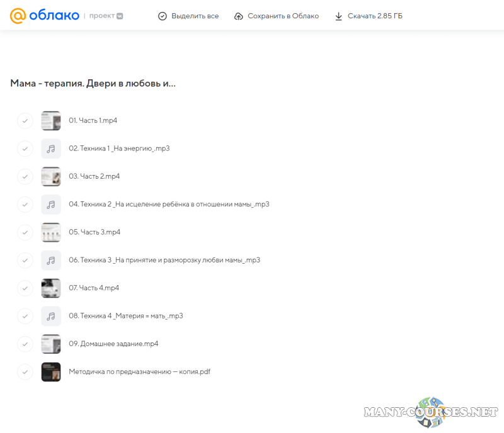Open the 06. Техника 3 mp3 file name
This screenshot has width=504, height=433.
point(164,260)
